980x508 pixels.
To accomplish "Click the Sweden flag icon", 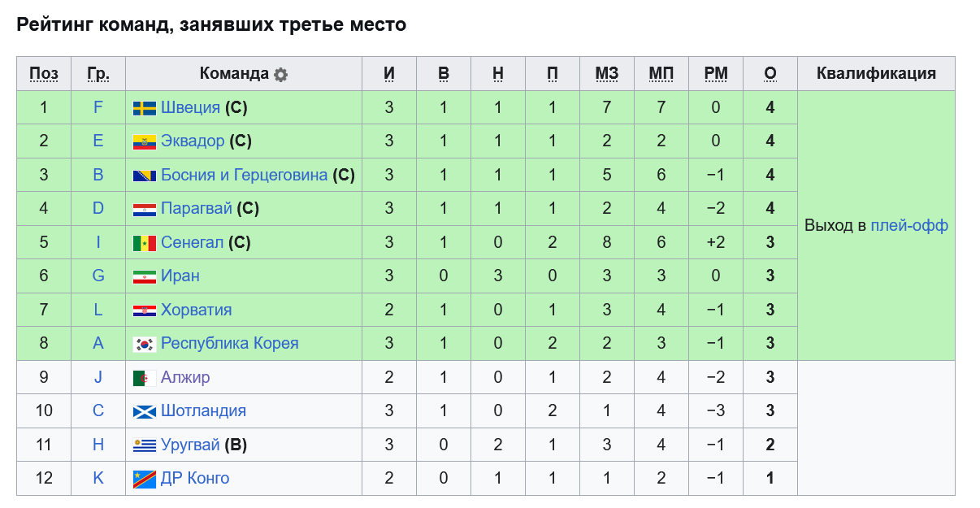I will tap(145, 108).
